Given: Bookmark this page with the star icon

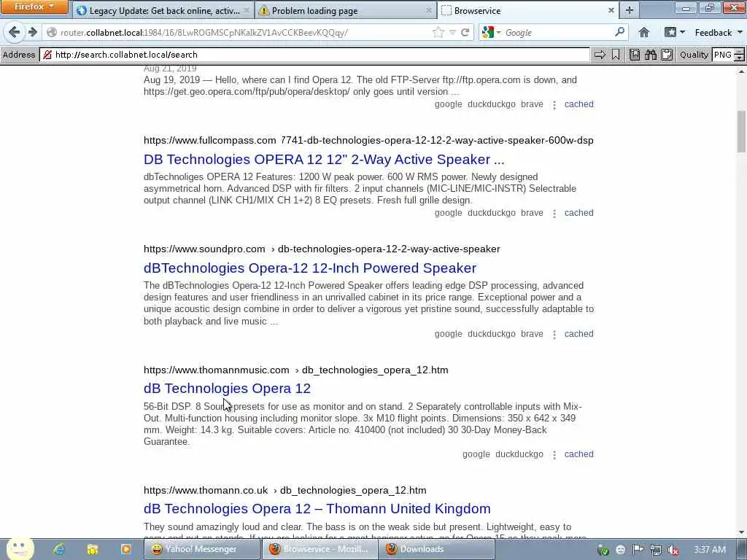Looking at the screenshot, I should click(x=438, y=32).
